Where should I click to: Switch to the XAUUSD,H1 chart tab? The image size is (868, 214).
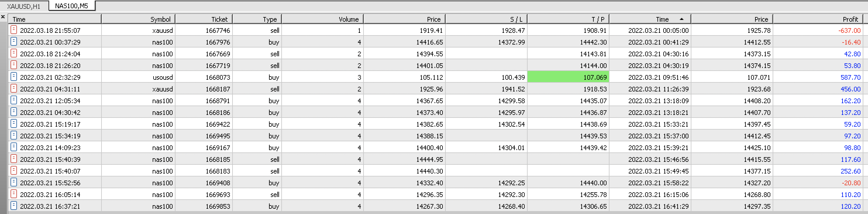pos(24,6)
